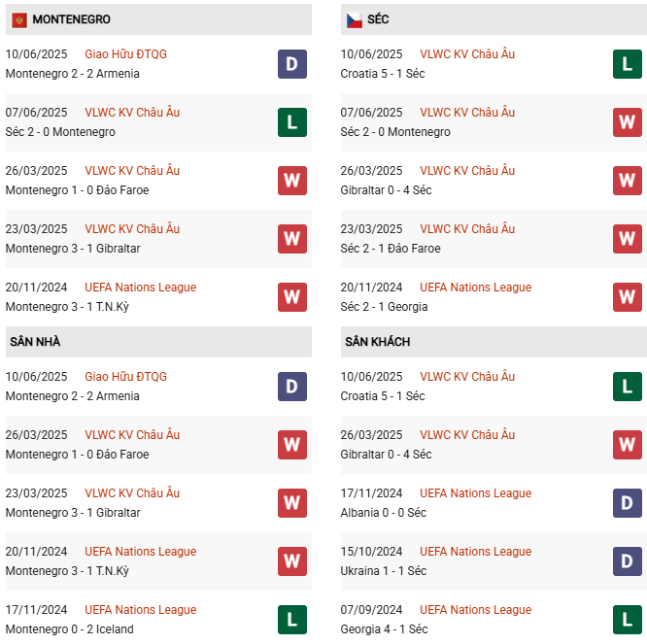
Task: Click green L badge beside Séc 2 - 0 Montenegro
Action: (291, 122)
